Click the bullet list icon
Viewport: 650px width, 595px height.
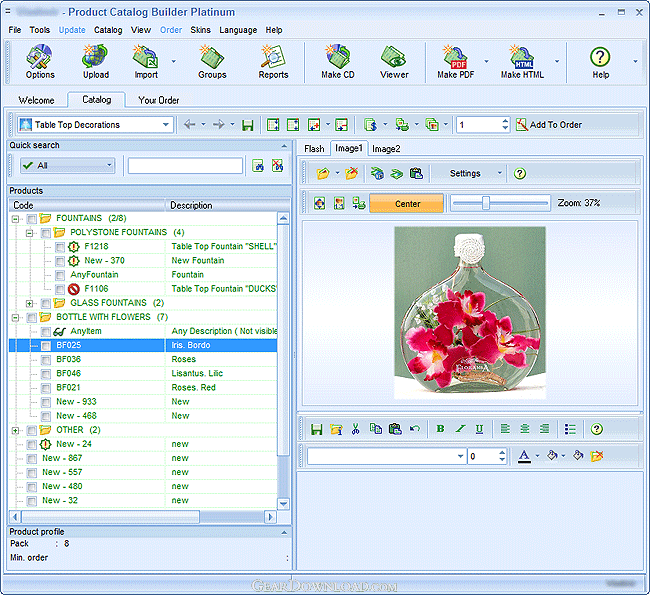point(570,429)
